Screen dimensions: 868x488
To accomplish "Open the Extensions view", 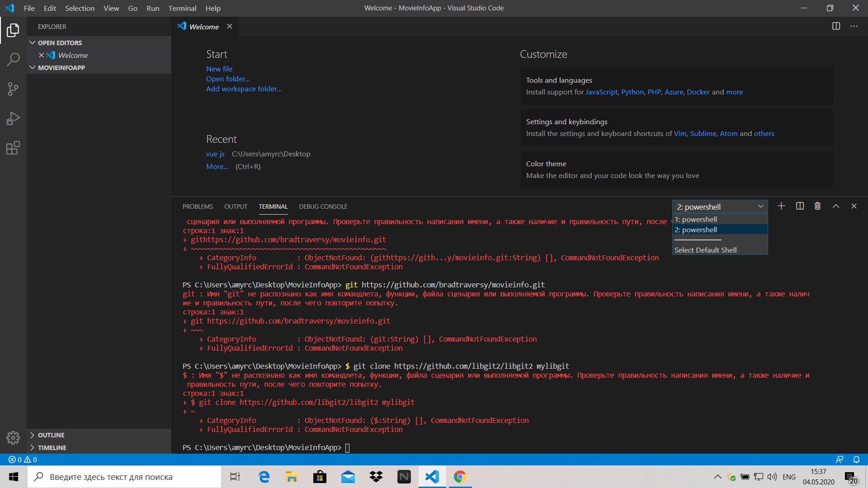I will (x=13, y=148).
